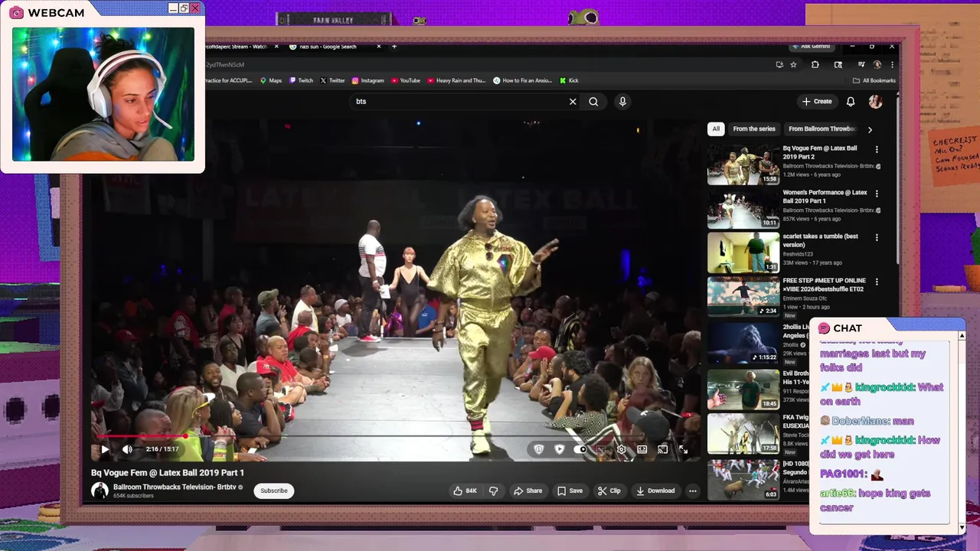Select the 'From the series' chip

click(754, 129)
